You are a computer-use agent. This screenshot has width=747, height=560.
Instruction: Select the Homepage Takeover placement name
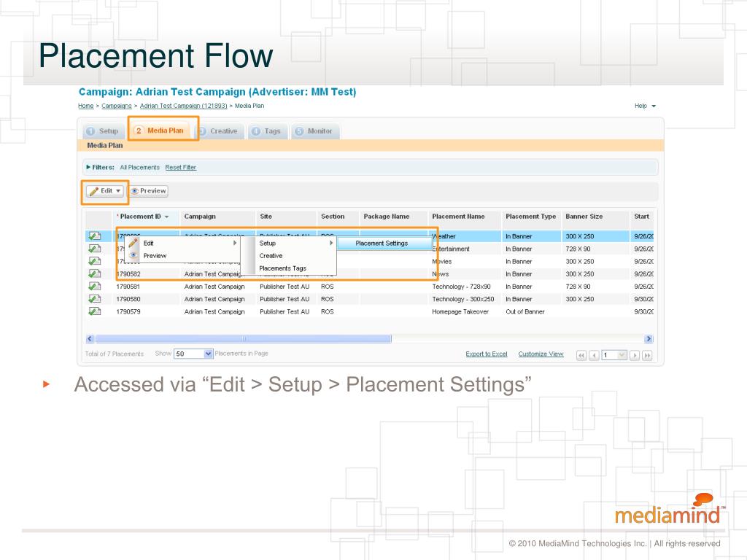click(460, 311)
